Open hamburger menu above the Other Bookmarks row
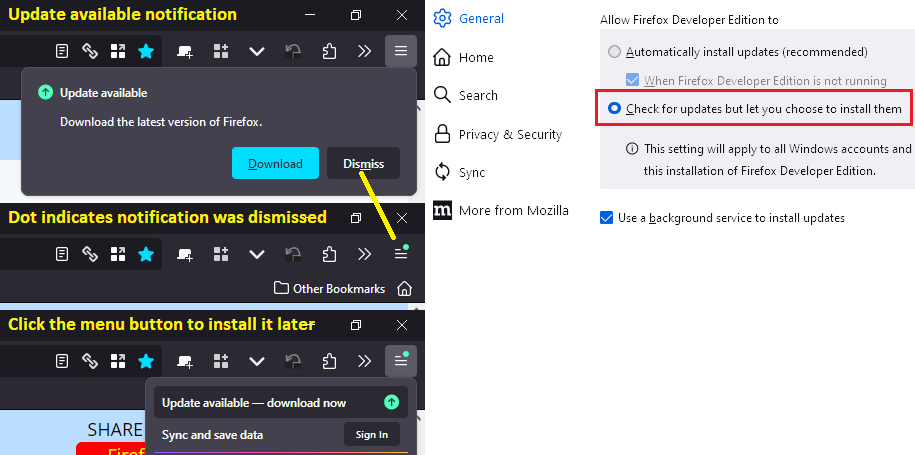915x455 pixels. (x=400, y=254)
